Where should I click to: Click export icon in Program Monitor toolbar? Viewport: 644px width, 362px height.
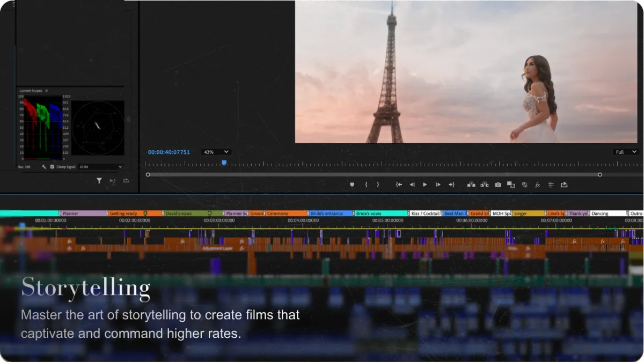[564, 184]
